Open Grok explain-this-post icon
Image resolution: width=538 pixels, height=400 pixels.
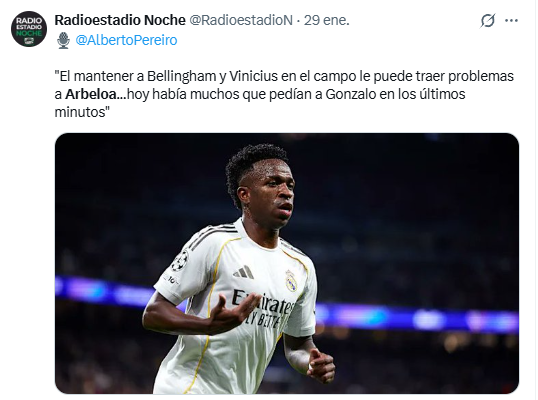(488, 21)
